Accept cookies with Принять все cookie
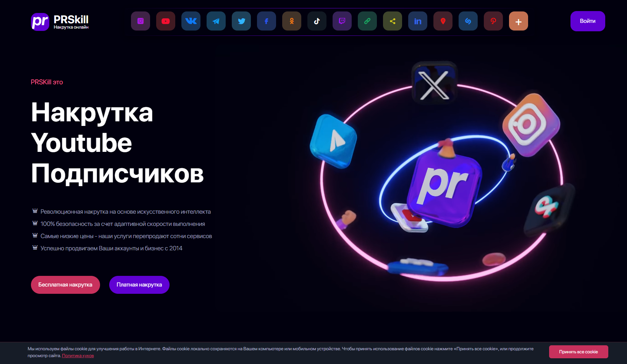Viewport: 627px width, 364px height. coord(579,352)
